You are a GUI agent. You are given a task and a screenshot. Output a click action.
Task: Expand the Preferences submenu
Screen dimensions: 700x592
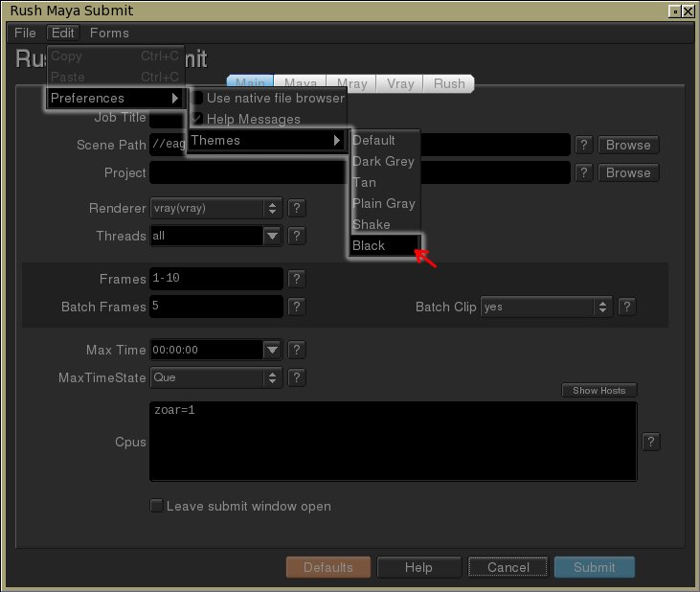(x=116, y=99)
